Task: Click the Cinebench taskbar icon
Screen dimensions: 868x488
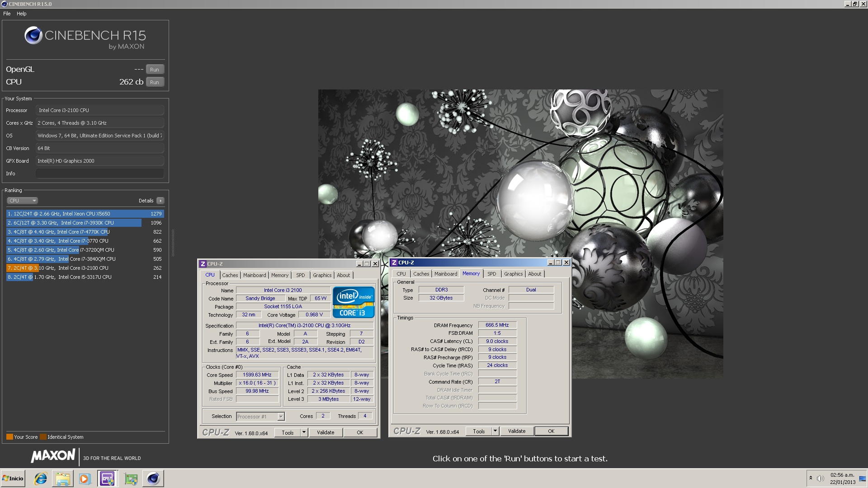Action: (x=153, y=479)
